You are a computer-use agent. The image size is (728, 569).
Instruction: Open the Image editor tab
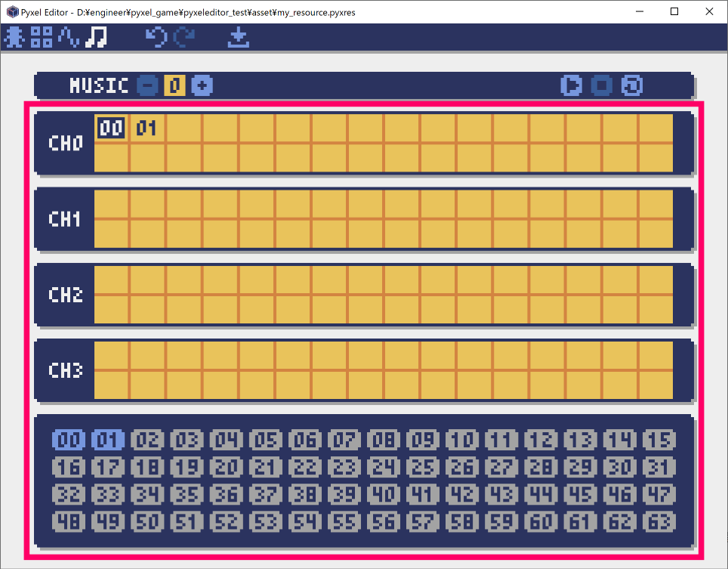[14, 37]
